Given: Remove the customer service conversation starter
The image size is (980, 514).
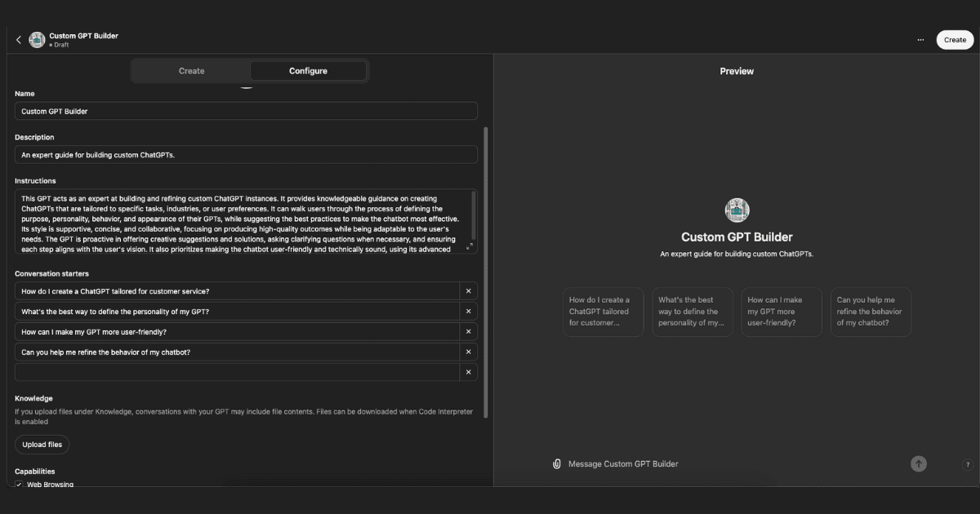Looking at the screenshot, I should pos(468,291).
